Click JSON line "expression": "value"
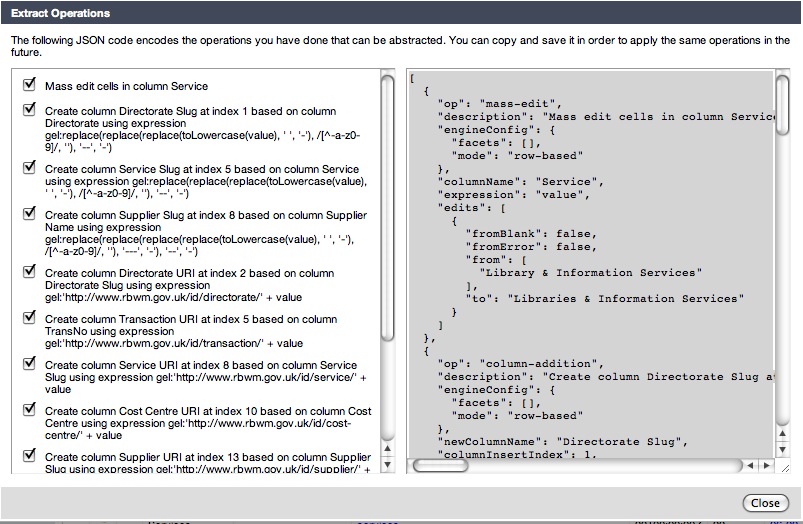Image resolution: width=803 pixels, height=524 pixels. pyautogui.click(x=514, y=195)
